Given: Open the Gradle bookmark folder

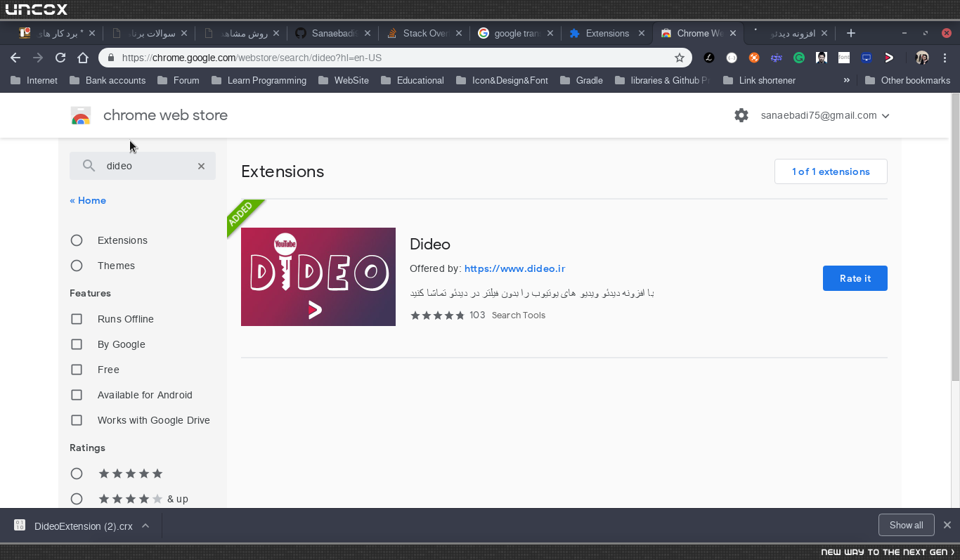Looking at the screenshot, I should pos(581,80).
